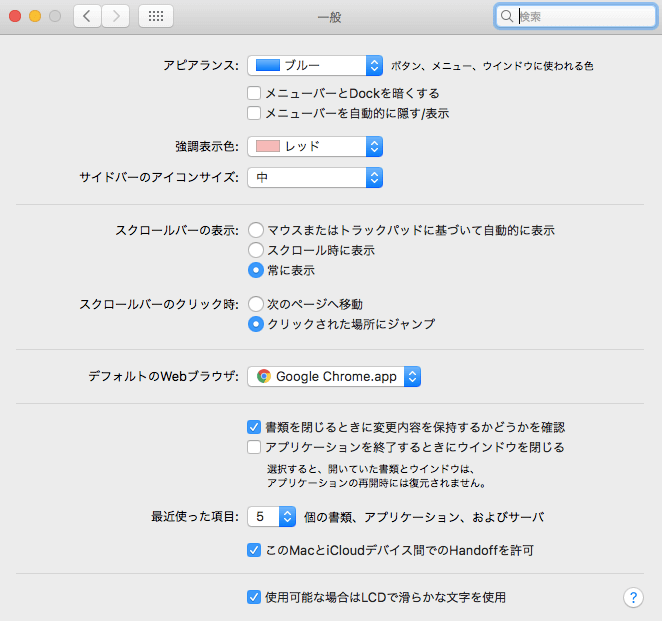Click the window title 一般

[x=330, y=17]
